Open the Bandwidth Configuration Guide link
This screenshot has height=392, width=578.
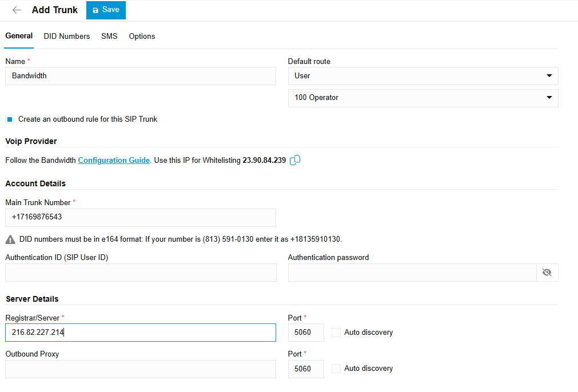tap(114, 160)
